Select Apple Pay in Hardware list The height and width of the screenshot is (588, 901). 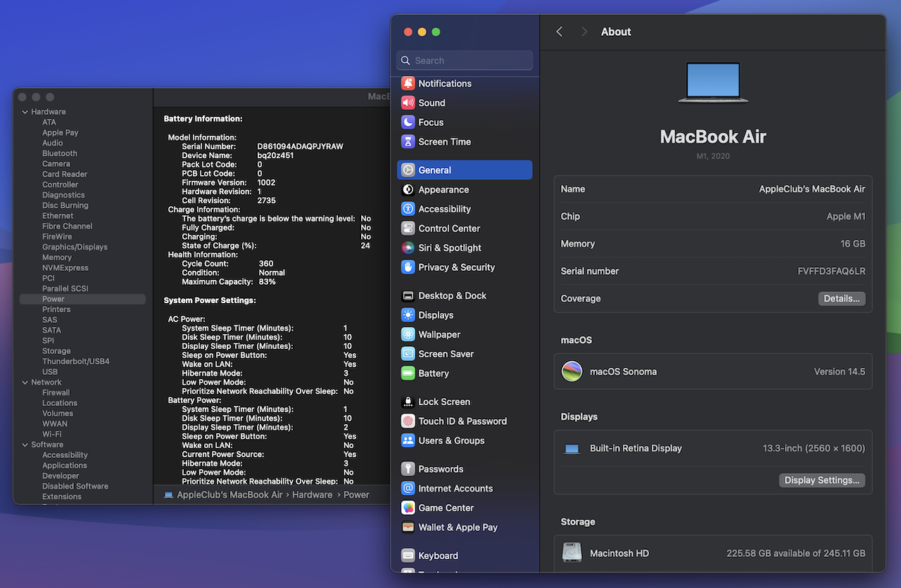tap(61, 132)
